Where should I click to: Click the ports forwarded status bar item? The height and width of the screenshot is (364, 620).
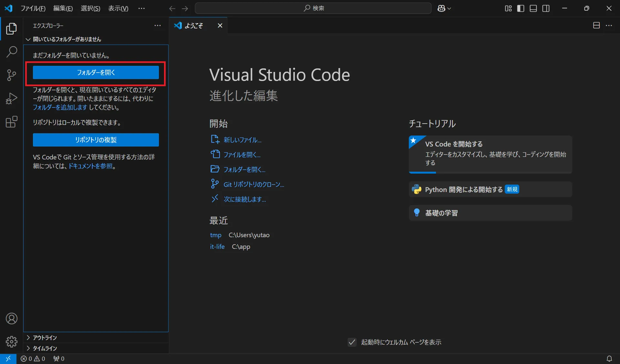point(59,359)
